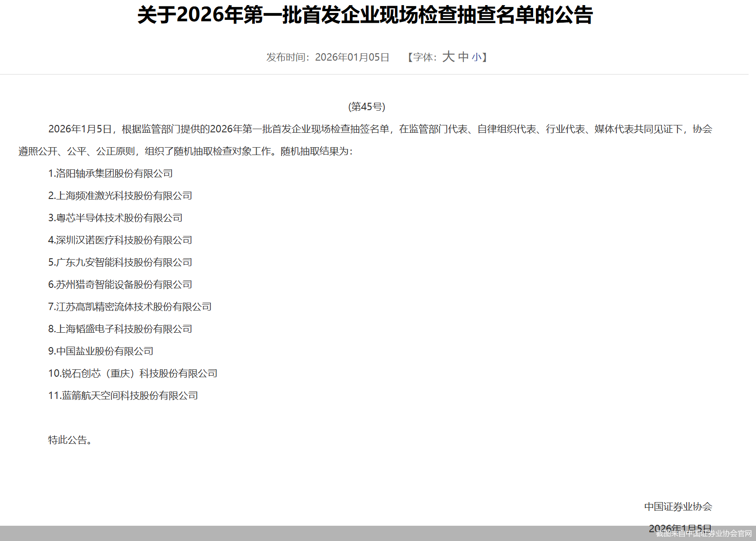Image resolution: width=756 pixels, height=541 pixels.
Task: Click the 中国证券业协会 signature text
Action: click(x=678, y=506)
